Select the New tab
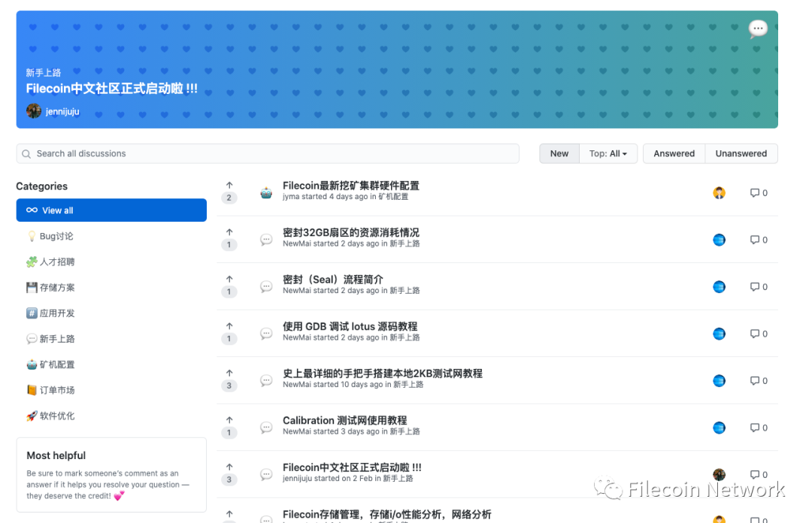Image resolution: width=812 pixels, height=523 pixels. (559, 153)
